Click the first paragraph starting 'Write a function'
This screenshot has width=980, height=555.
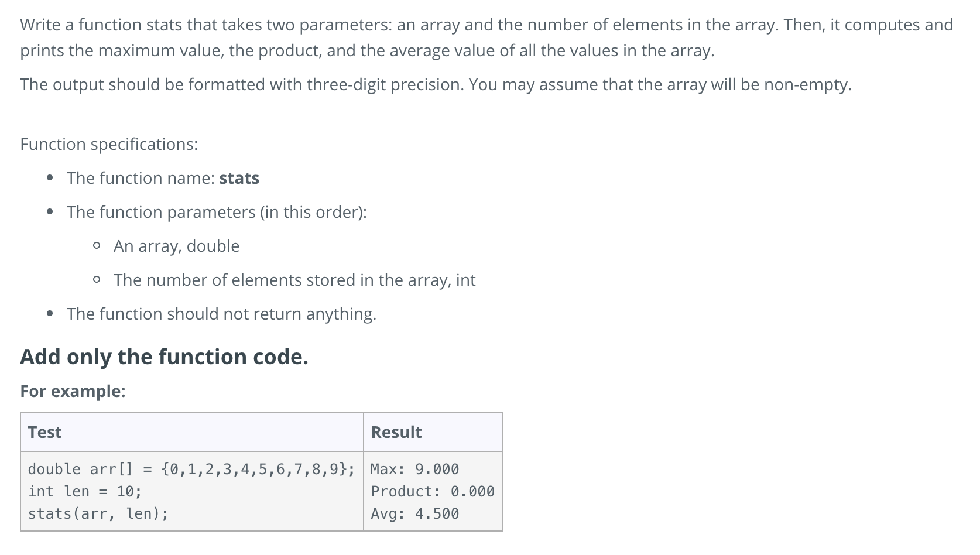(486, 37)
